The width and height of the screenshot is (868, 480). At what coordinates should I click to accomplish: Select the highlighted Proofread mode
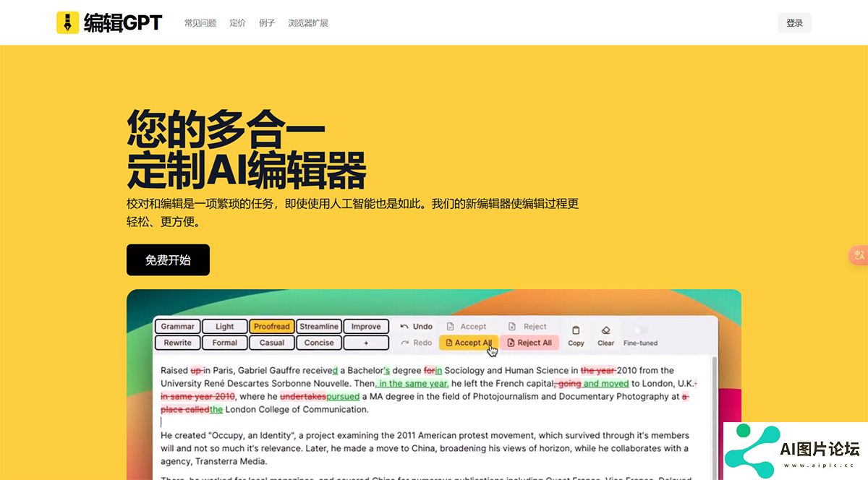pyautogui.click(x=271, y=327)
